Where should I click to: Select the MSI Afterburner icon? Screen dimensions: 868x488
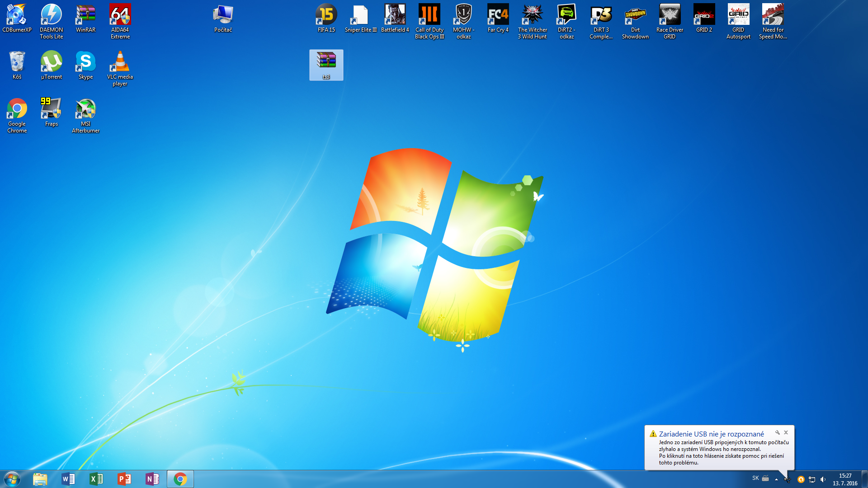[x=85, y=116]
